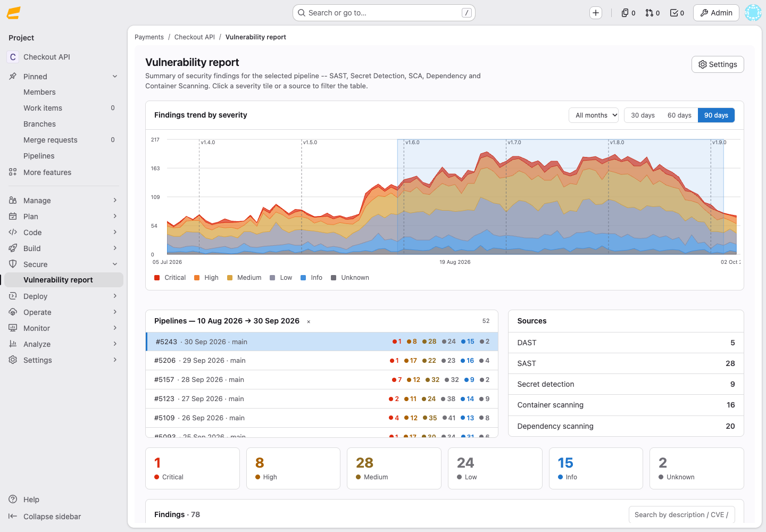Screen dimensions: 766x532
Task: Collapse the Pinned section chevron
Action: pos(115,77)
